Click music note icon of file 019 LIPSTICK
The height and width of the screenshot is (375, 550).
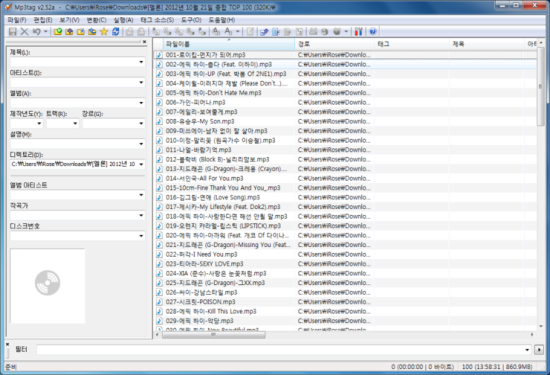tap(159, 226)
